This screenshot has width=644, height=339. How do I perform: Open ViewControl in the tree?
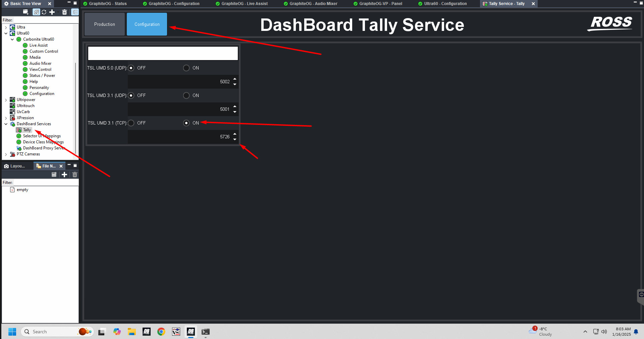pyautogui.click(x=40, y=69)
